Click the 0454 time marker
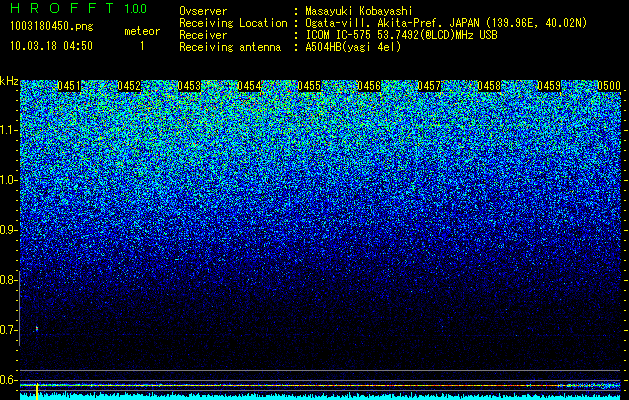 click(x=249, y=86)
